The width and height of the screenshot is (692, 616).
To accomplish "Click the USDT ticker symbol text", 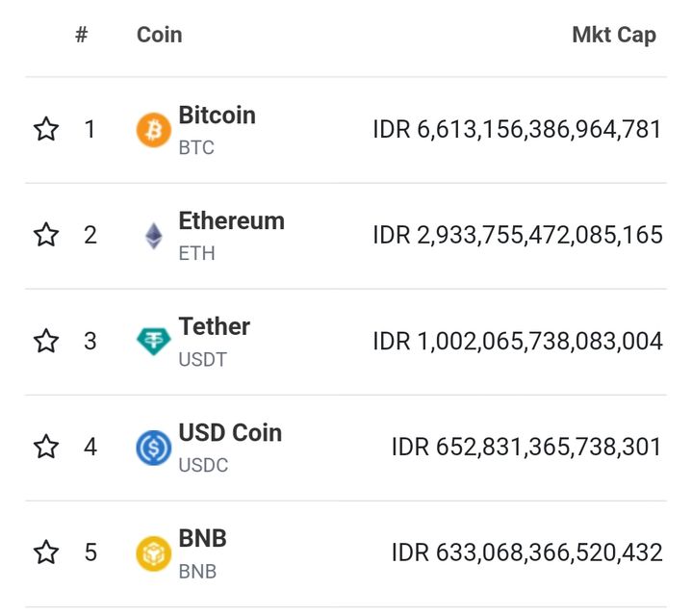I will coord(202,360).
